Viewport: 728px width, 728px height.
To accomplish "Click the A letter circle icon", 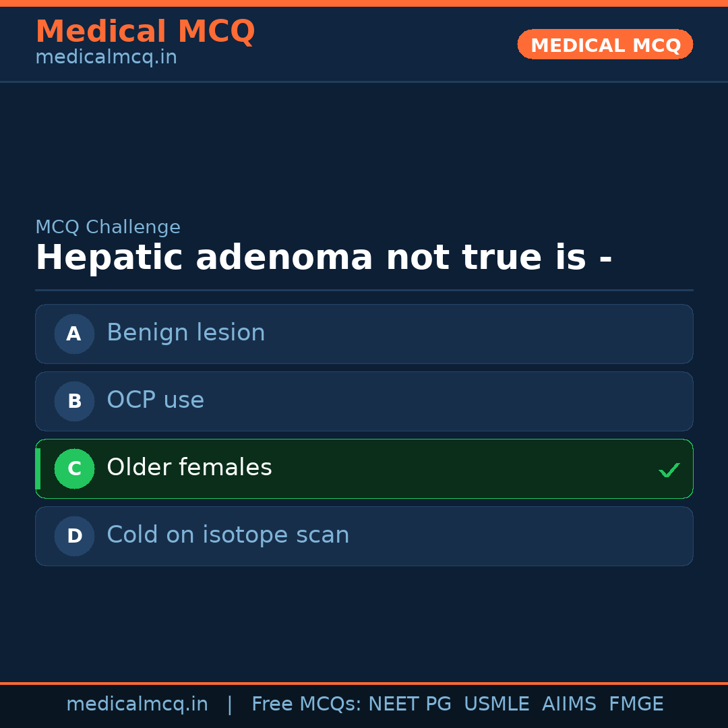I will tap(74, 334).
